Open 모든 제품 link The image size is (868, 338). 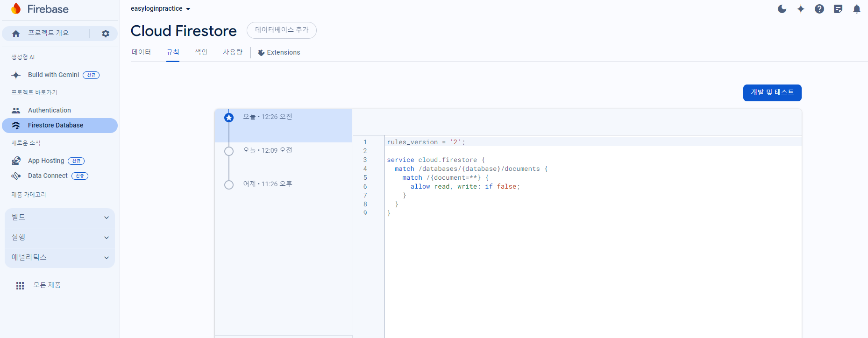pyautogui.click(x=47, y=285)
